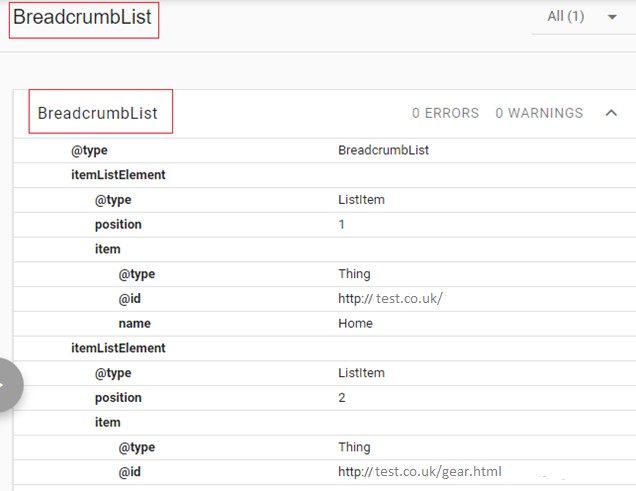Select the name row with value Home
The width and height of the screenshot is (636, 491).
click(x=134, y=323)
